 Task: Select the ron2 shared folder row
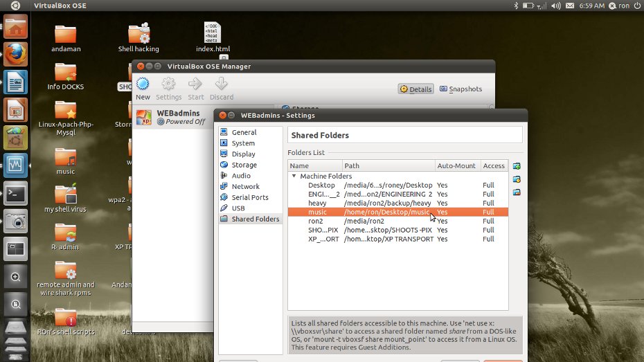(x=397, y=221)
